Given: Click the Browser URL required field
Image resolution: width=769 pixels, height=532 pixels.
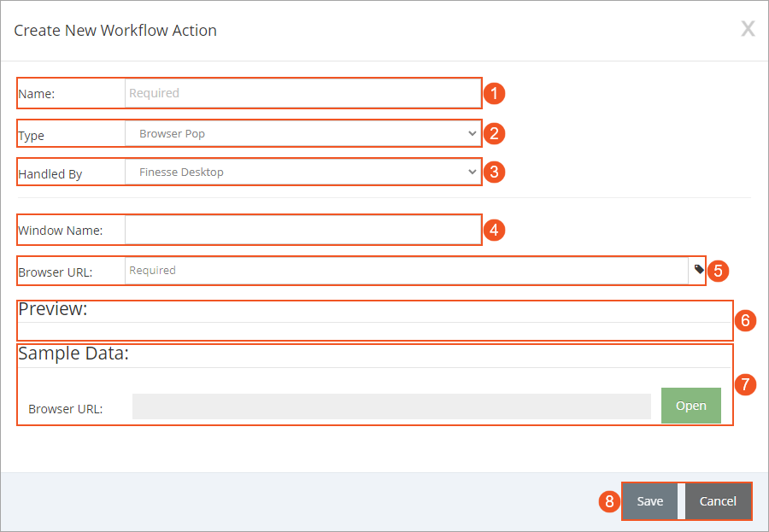Looking at the screenshot, I should pos(384,270).
